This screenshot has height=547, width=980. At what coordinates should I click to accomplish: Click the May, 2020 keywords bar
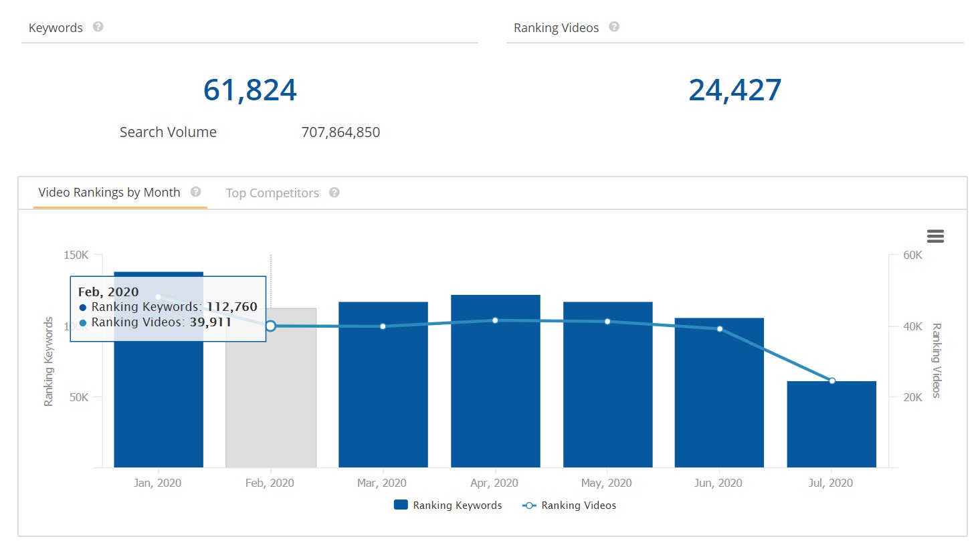pyautogui.click(x=608, y=385)
